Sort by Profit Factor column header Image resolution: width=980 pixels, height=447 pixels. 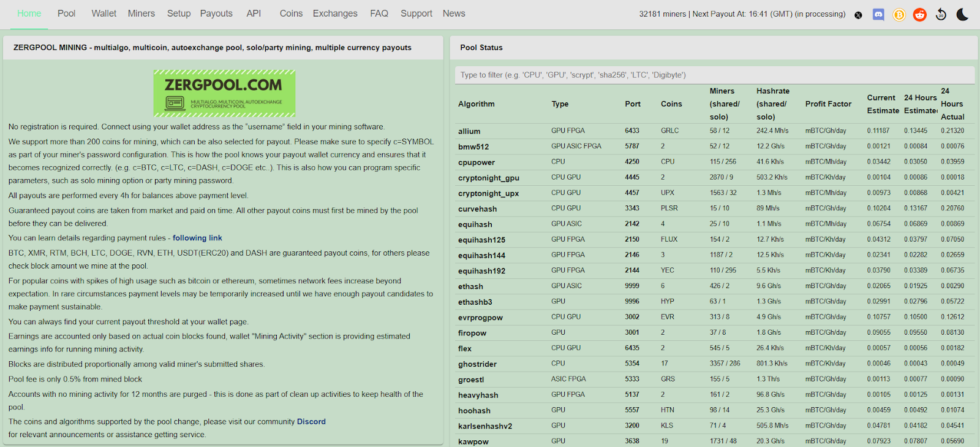(828, 104)
